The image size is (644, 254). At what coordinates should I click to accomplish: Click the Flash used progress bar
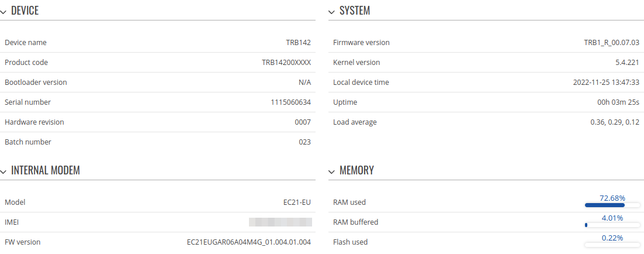pos(612,245)
